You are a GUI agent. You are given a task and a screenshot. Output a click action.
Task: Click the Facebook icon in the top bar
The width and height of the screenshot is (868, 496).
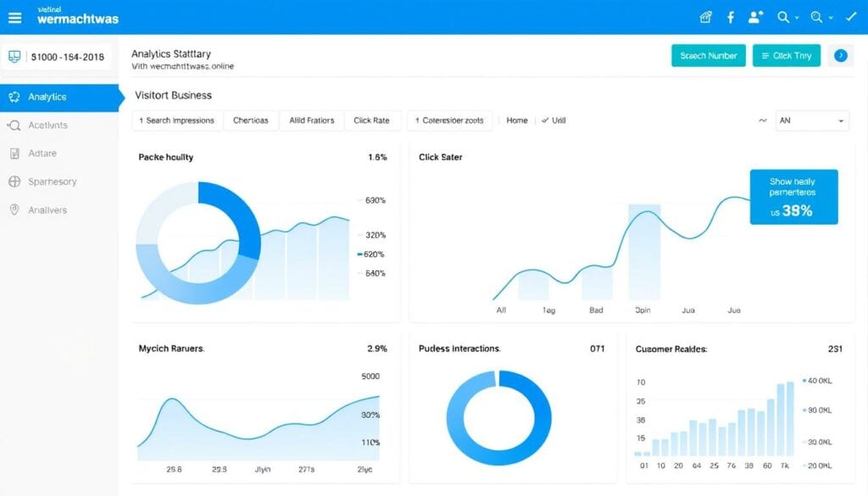coord(730,17)
